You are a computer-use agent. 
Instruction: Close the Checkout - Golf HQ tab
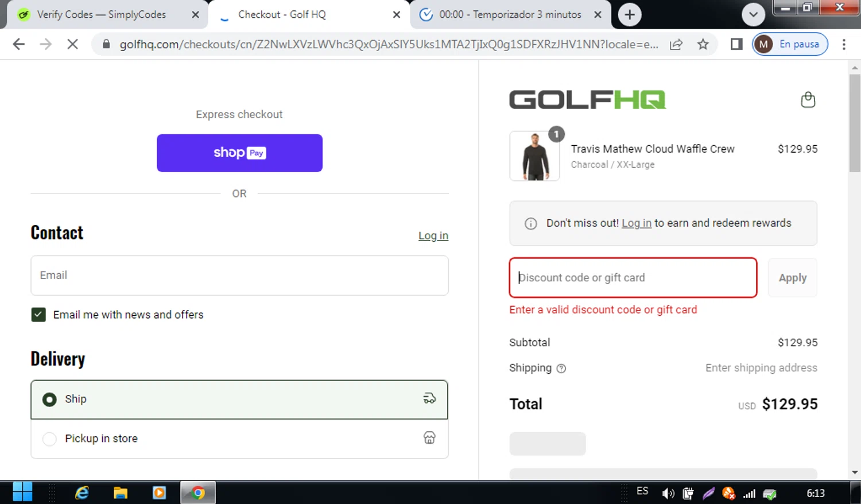[397, 15]
